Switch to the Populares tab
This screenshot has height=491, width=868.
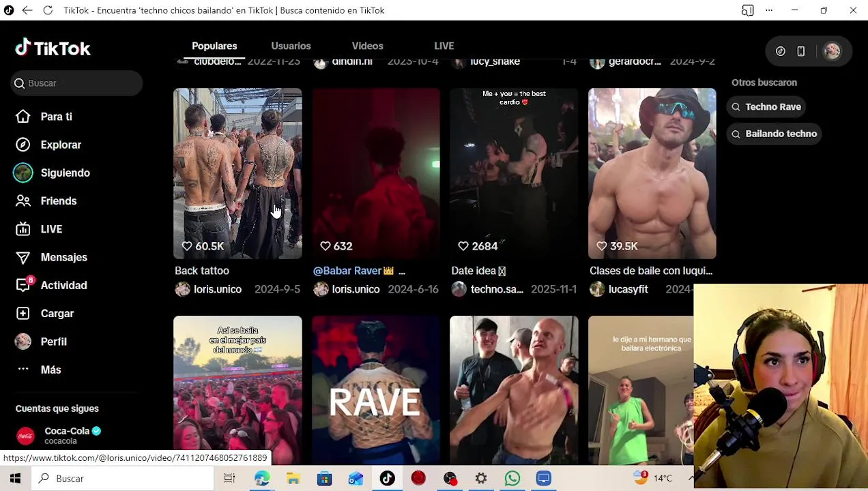click(x=214, y=46)
